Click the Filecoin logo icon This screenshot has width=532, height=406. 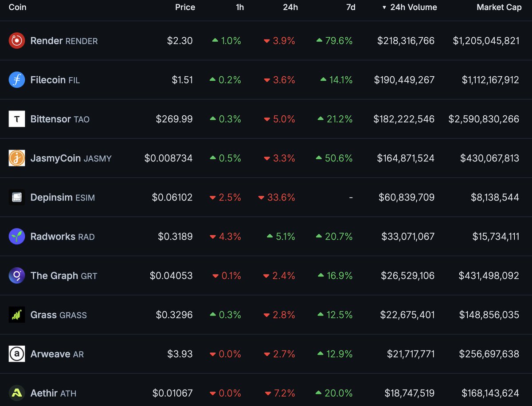(17, 80)
